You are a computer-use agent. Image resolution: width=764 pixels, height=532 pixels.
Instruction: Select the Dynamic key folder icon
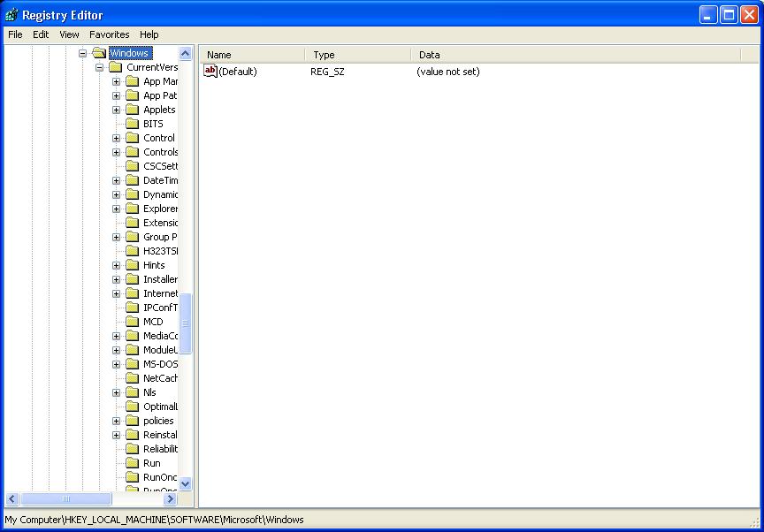[x=132, y=194]
